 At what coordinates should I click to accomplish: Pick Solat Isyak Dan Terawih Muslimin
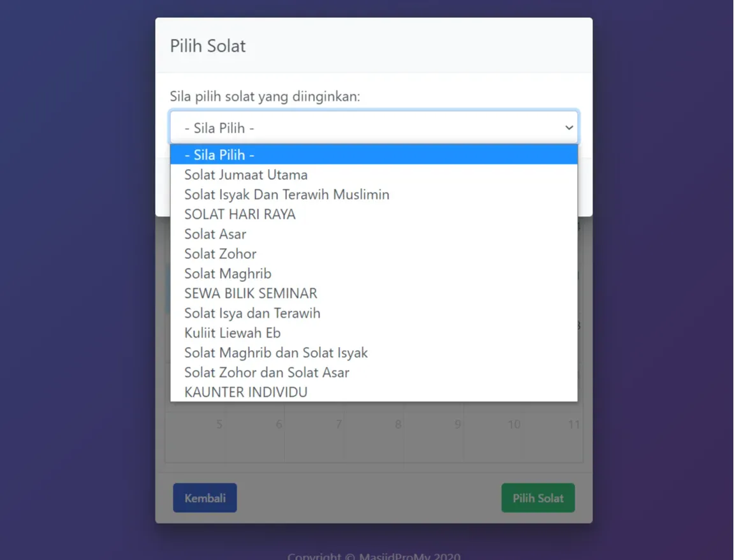287,195
